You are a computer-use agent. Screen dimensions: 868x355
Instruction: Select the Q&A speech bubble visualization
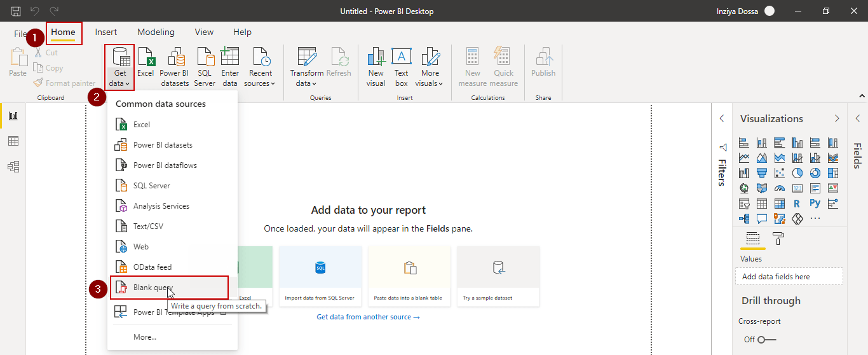pyautogui.click(x=762, y=219)
